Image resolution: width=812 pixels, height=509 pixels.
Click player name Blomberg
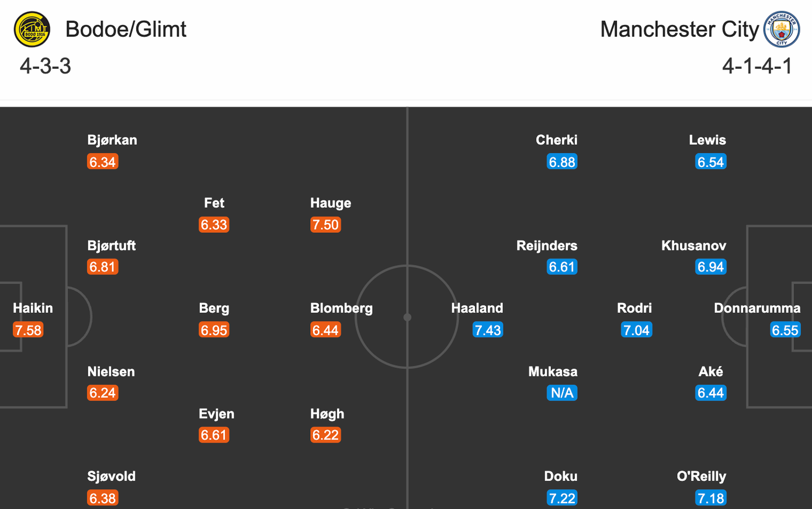coord(341,308)
